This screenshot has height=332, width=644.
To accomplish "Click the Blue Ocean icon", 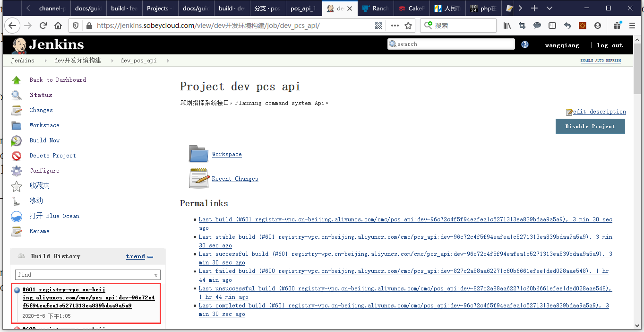I will (17, 216).
